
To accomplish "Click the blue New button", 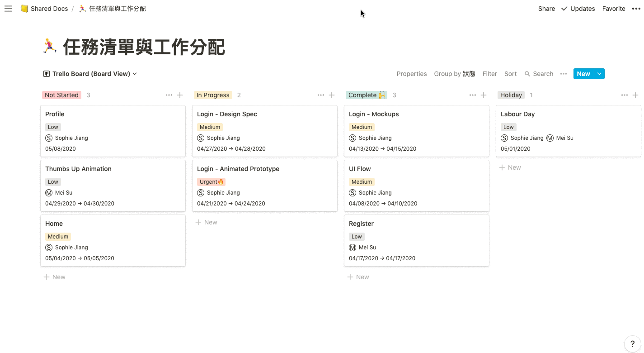I will [583, 74].
